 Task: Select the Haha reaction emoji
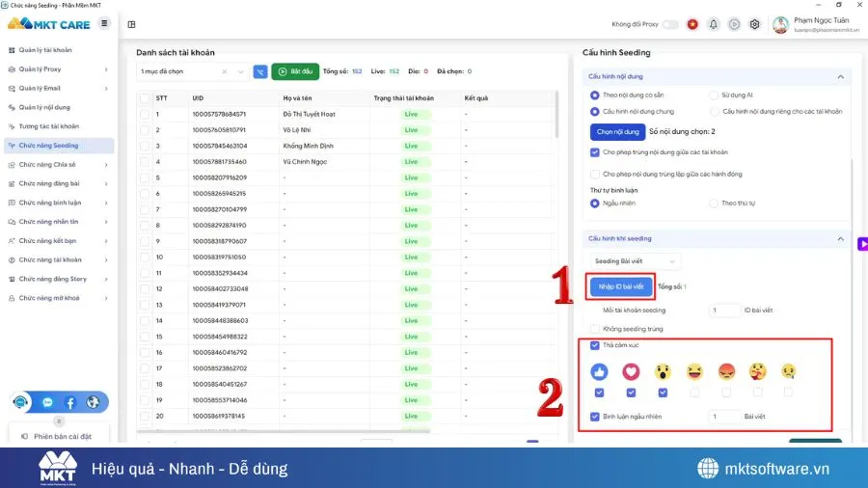(x=694, y=372)
